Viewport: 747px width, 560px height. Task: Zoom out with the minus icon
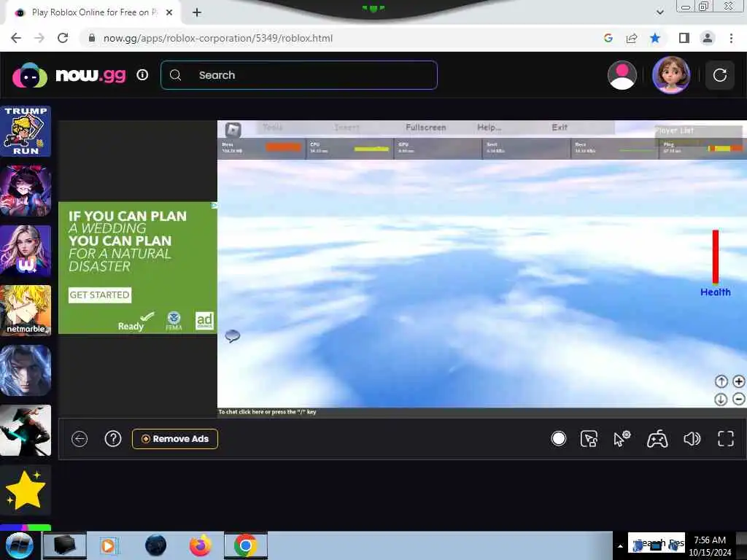tap(738, 399)
